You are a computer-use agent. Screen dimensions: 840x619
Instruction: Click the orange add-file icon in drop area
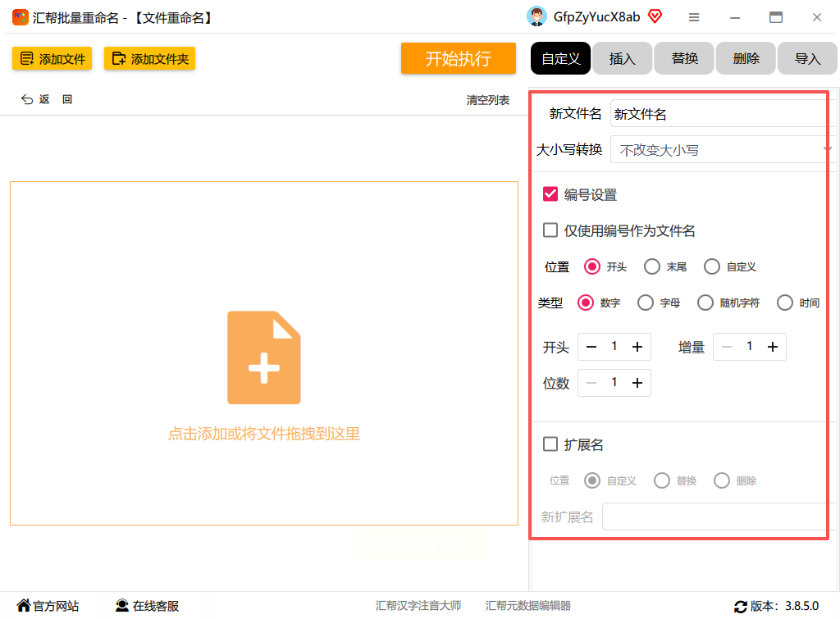[x=264, y=357]
